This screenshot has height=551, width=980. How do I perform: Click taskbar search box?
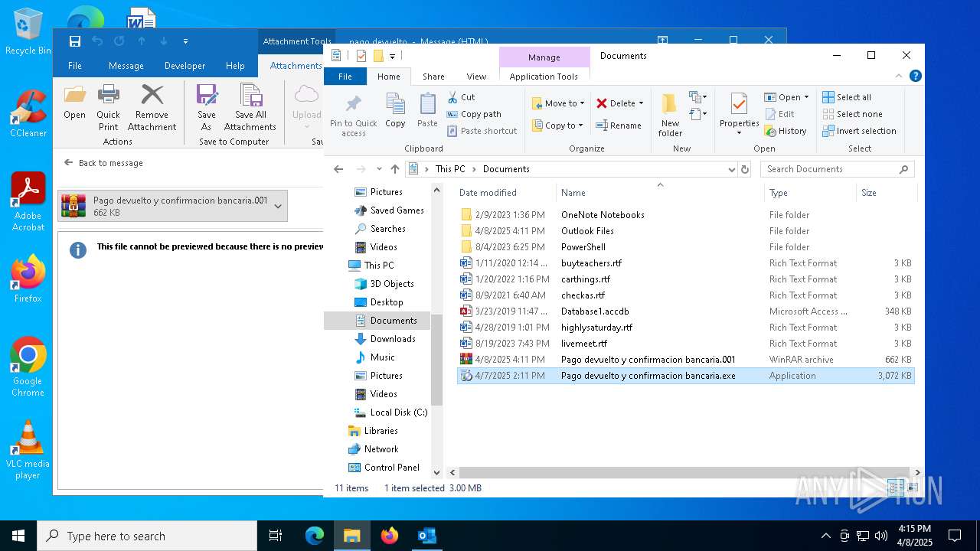[147, 536]
